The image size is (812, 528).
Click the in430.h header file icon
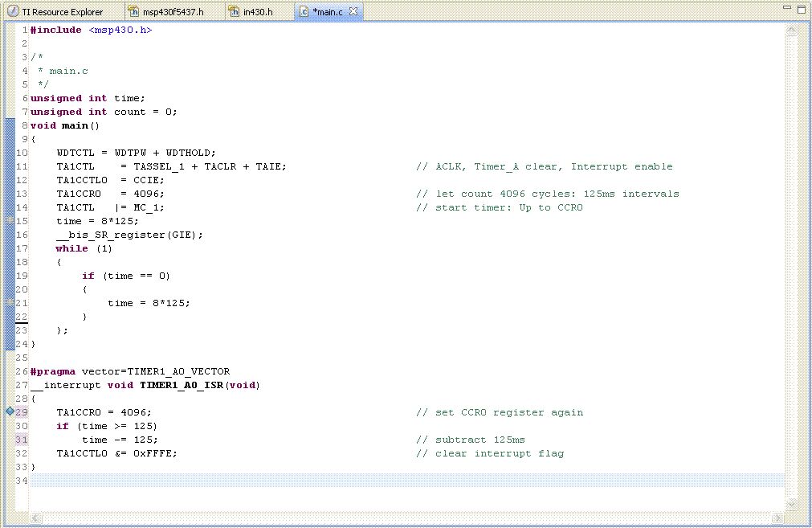pyautogui.click(x=234, y=12)
